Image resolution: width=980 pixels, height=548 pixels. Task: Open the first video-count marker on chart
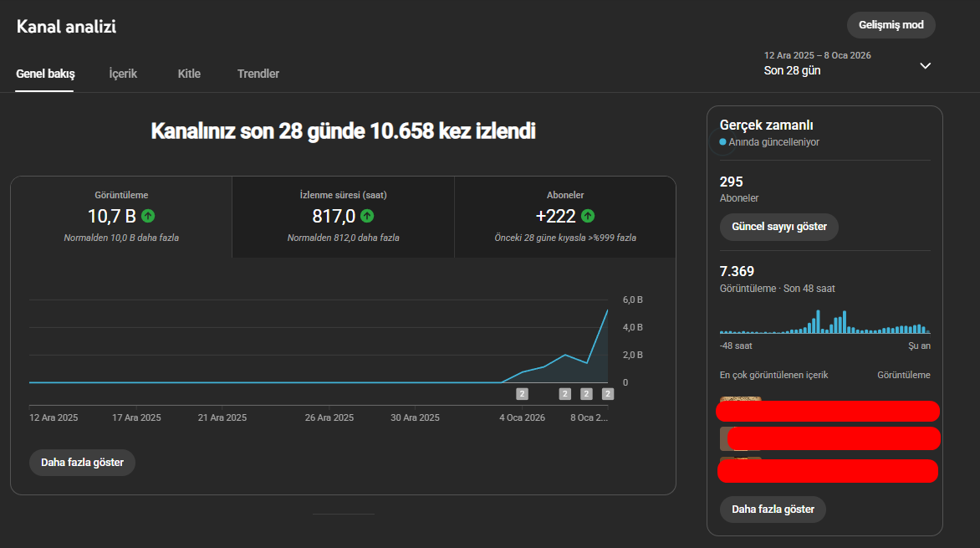522,393
